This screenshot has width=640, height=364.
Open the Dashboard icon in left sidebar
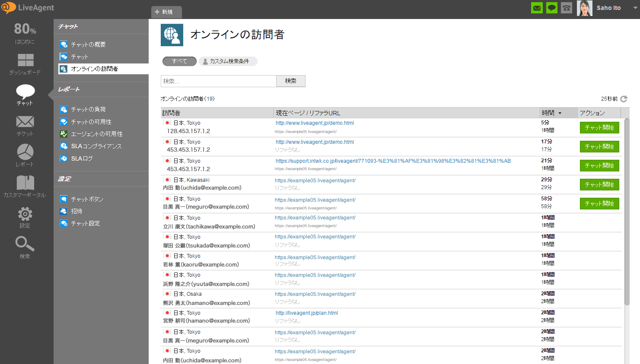click(x=25, y=60)
